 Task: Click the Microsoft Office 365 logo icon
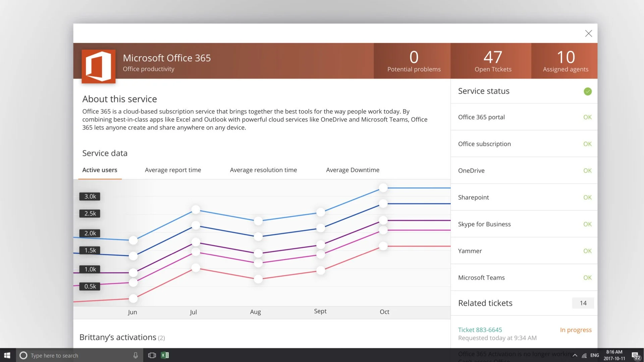[98, 66]
